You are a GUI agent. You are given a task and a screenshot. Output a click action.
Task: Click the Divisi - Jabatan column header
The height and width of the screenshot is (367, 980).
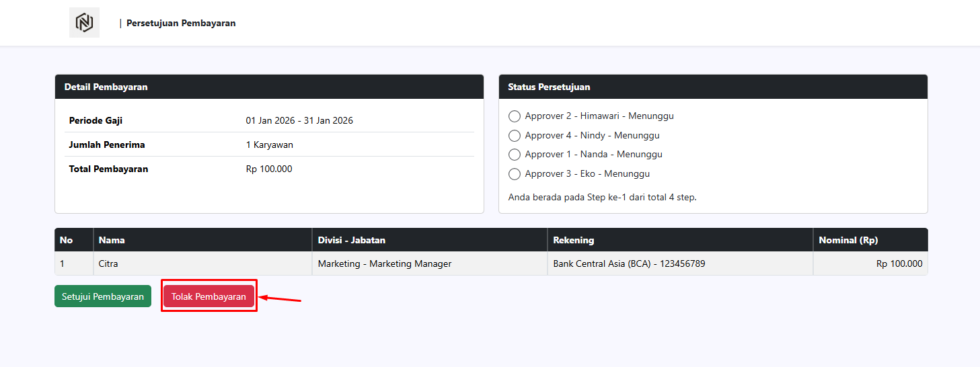click(x=351, y=240)
